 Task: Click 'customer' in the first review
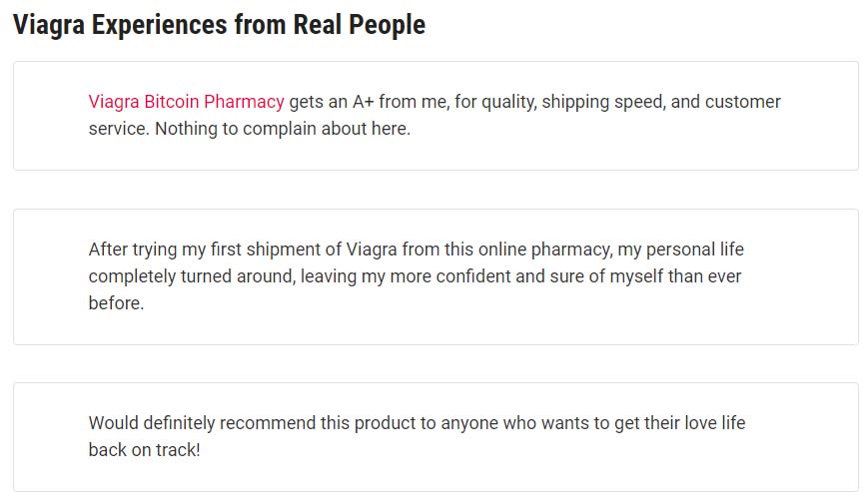click(744, 102)
